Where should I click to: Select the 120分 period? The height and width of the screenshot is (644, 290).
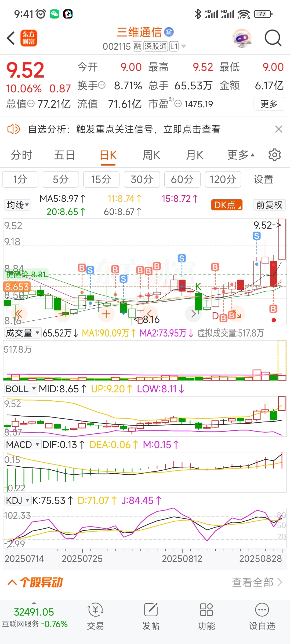pos(223,179)
